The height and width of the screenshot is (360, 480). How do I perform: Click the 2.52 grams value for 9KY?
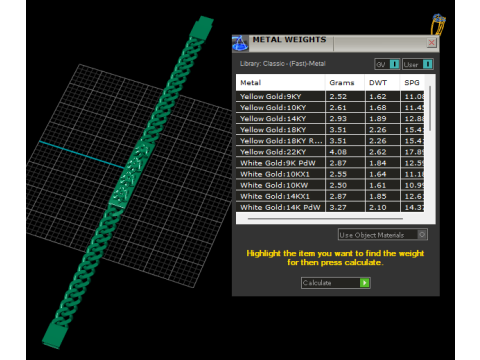tap(338, 96)
